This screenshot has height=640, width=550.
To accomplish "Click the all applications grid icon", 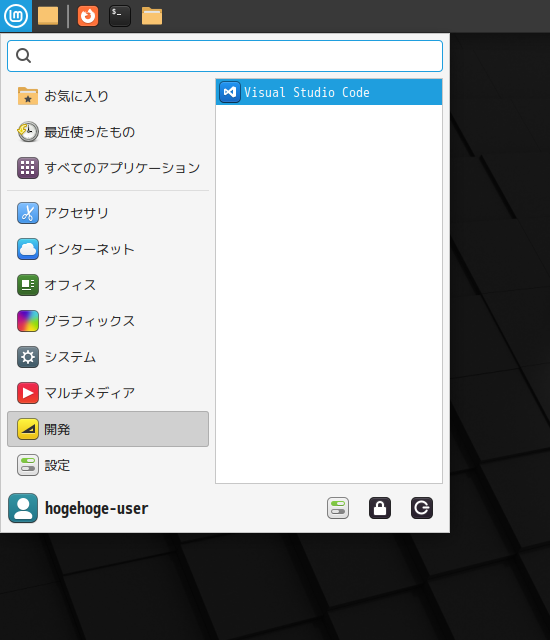I will click(x=28, y=168).
